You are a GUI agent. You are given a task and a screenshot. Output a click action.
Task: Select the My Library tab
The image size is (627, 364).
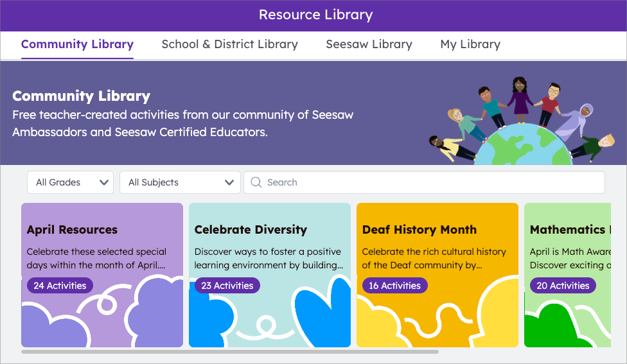pyautogui.click(x=470, y=44)
